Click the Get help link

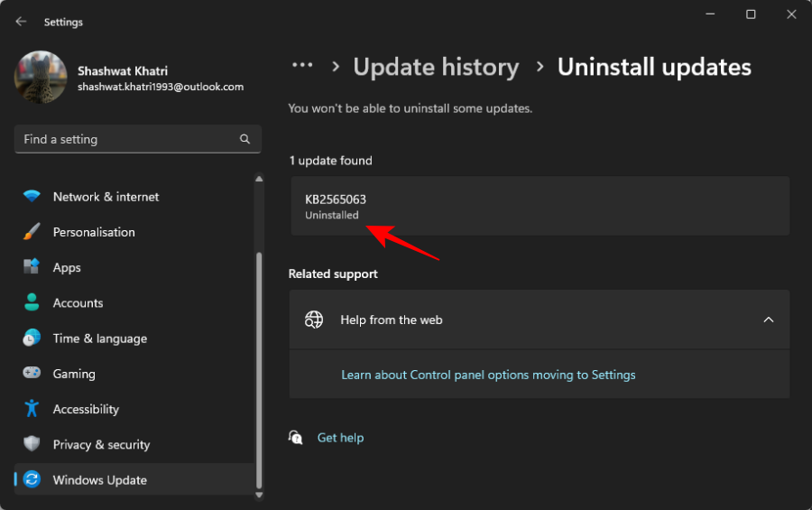click(x=340, y=438)
